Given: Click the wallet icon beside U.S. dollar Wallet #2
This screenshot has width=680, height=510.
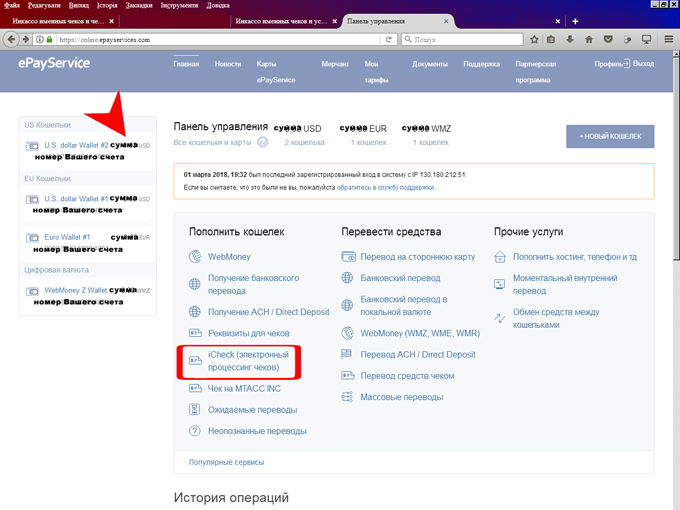Looking at the screenshot, I should point(32,146).
